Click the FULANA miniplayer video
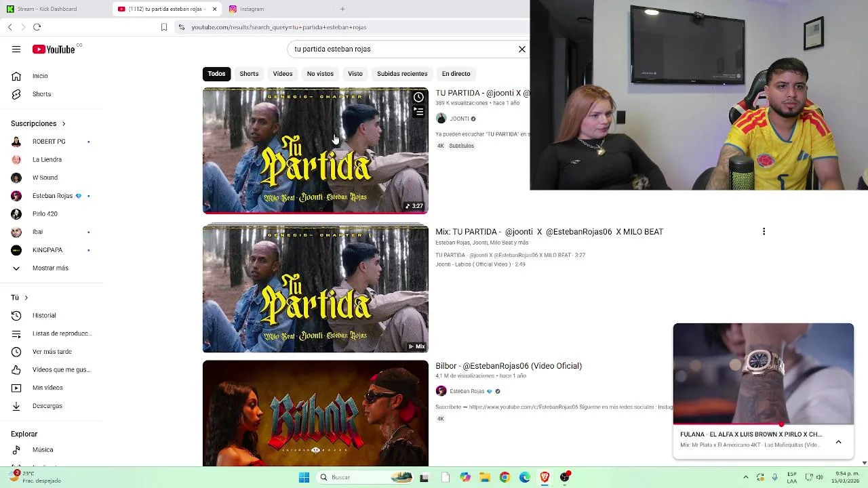Screen dimensions: 868x488 click(x=764, y=374)
